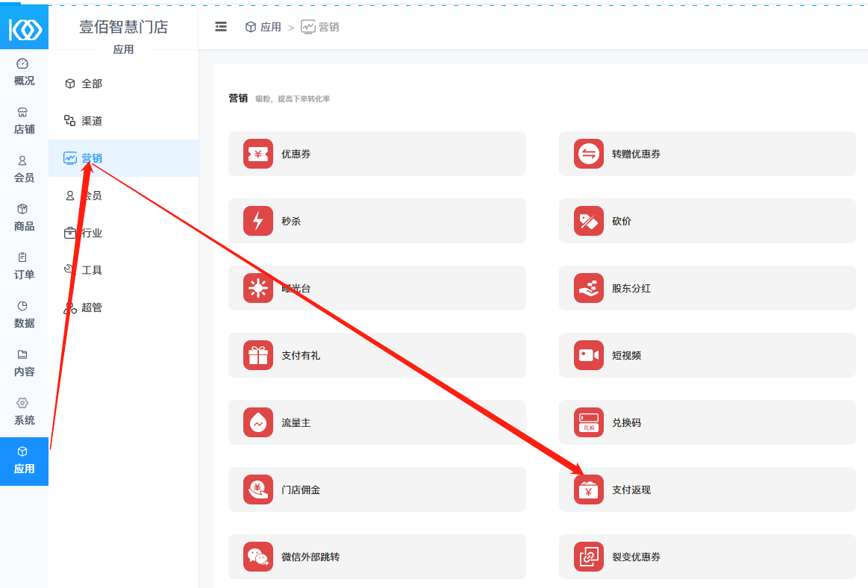Click the brand logo at top left
The width and height of the screenshot is (868, 588).
[25, 29]
